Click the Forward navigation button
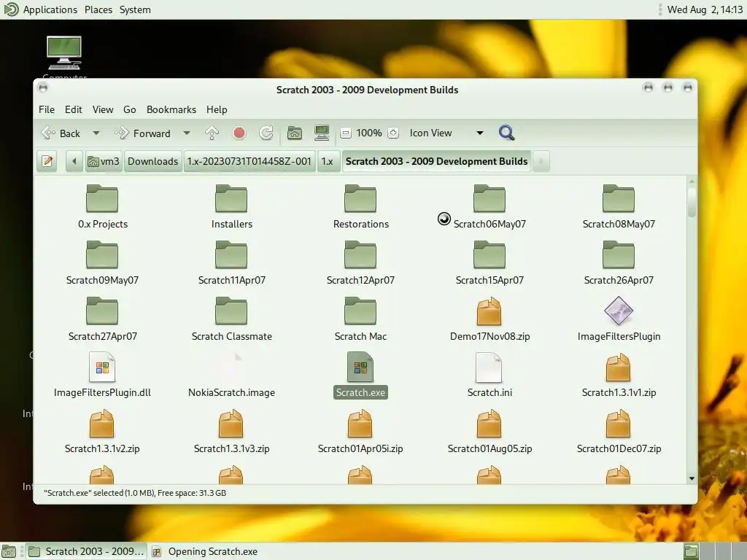 pos(142,133)
